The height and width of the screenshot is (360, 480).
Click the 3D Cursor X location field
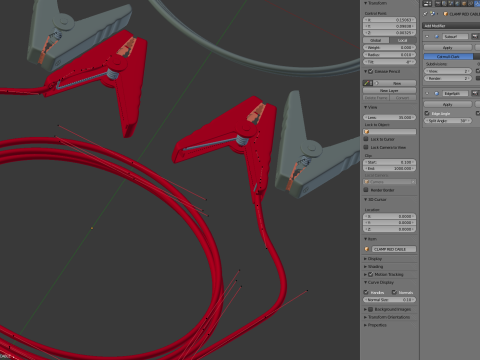tap(389, 216)
